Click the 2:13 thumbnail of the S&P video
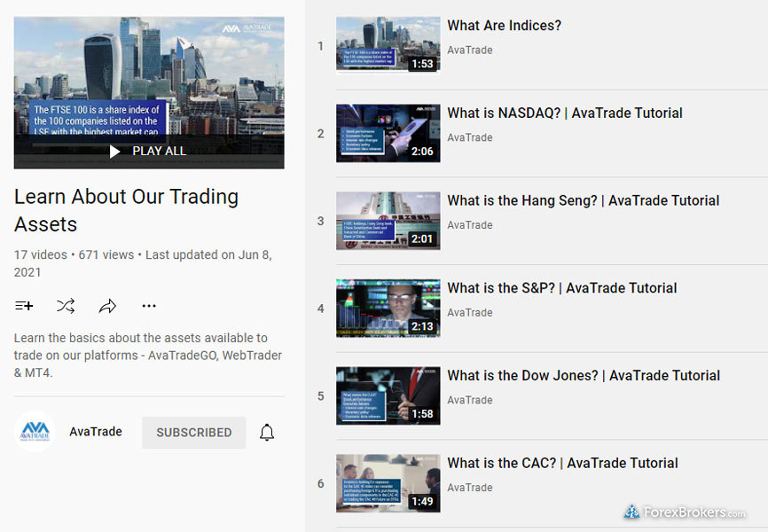Image resolution: width=768 pixels, height=532 pixels. point(388,309)
